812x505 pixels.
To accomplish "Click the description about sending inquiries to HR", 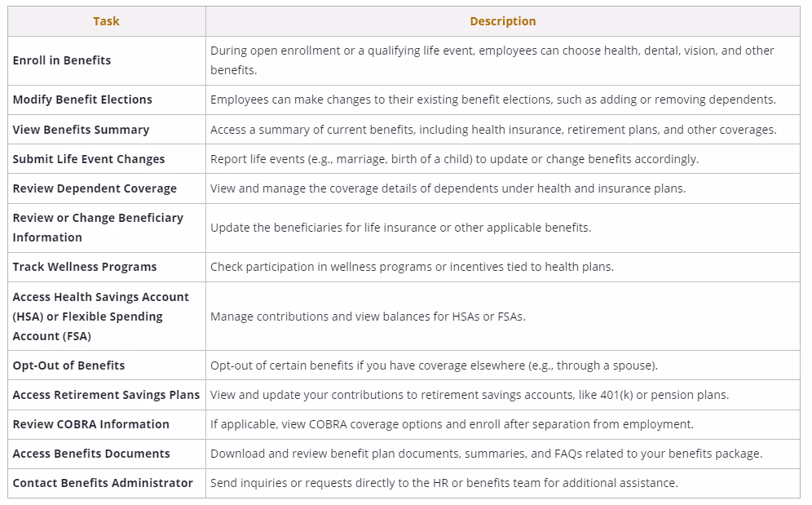I will click(x=444, y=483).
